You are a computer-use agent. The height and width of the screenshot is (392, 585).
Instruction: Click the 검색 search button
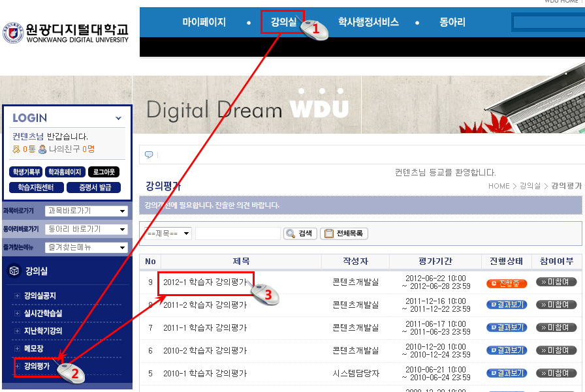[300, 234]
